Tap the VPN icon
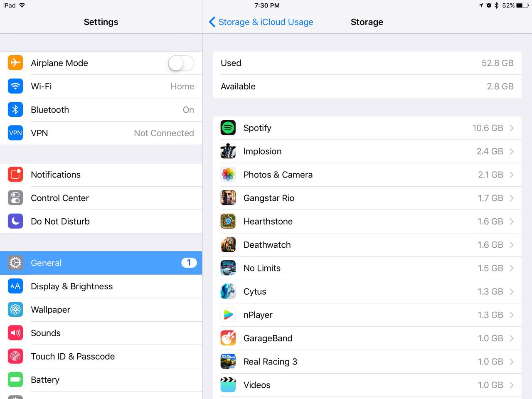This screenshot has height=399, width=532. pyautogui.click(x=15, y=133)
